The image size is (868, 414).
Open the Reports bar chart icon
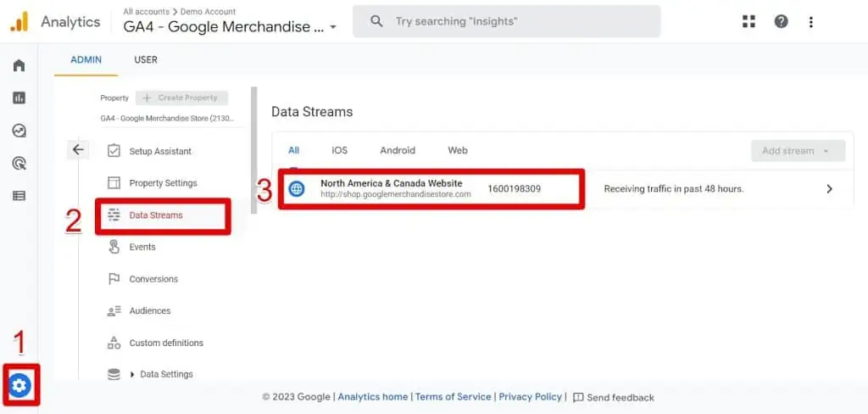point(19,98)
